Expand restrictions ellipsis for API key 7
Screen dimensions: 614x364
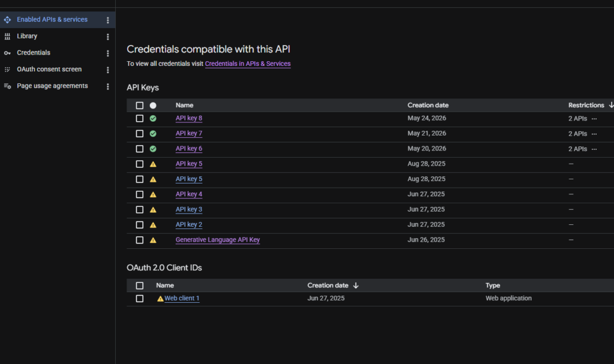tap(594, 134)
